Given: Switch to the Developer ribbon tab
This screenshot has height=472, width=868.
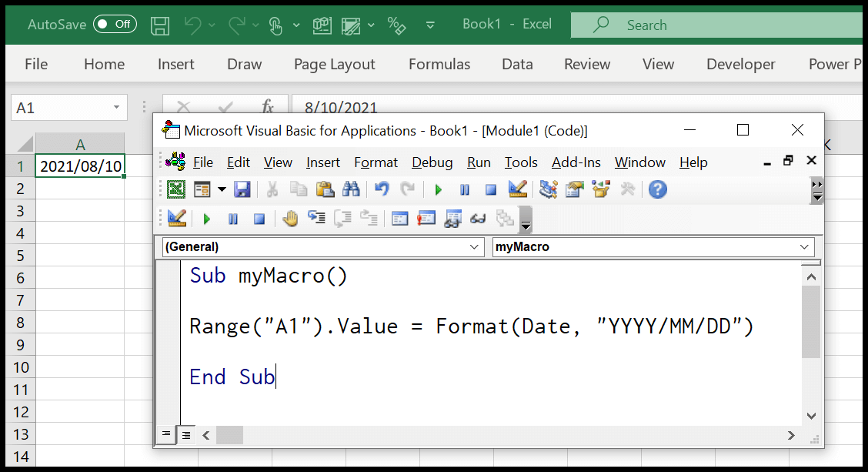Looking at the screenshot, I should 740,64.
